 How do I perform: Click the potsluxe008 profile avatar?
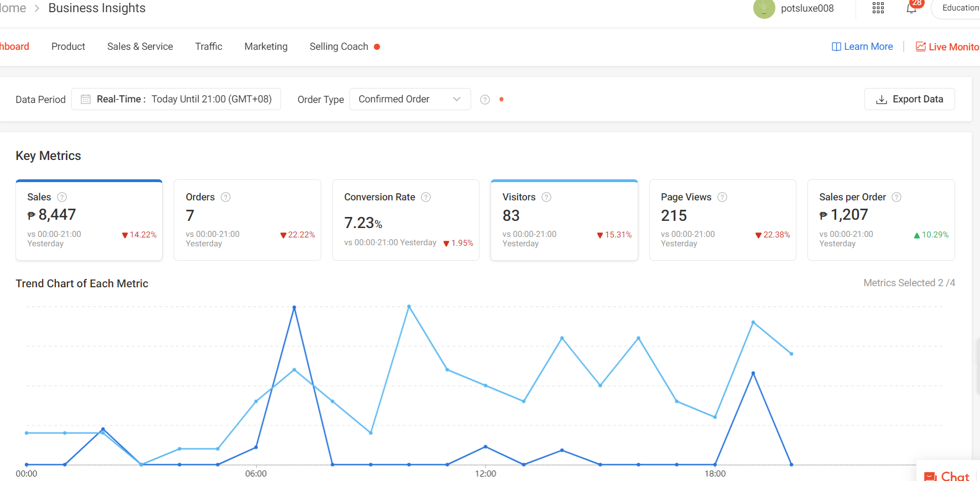click(764, 8)
